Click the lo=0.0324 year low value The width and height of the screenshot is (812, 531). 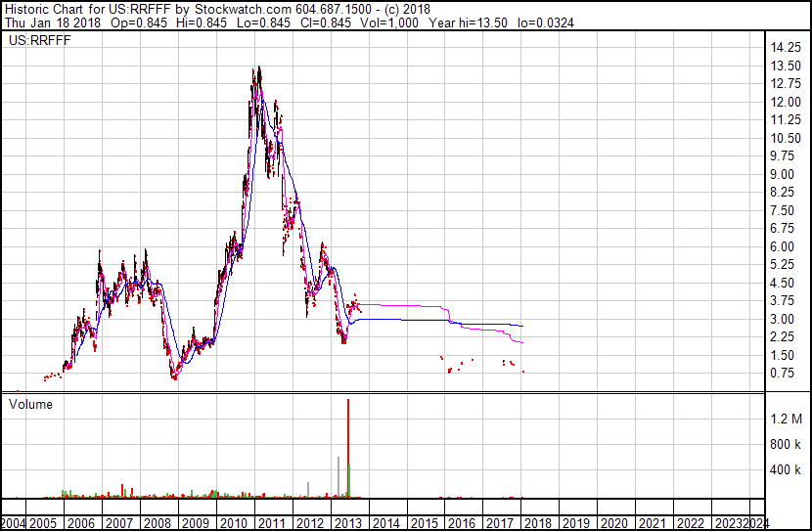[x=545, y=22]
